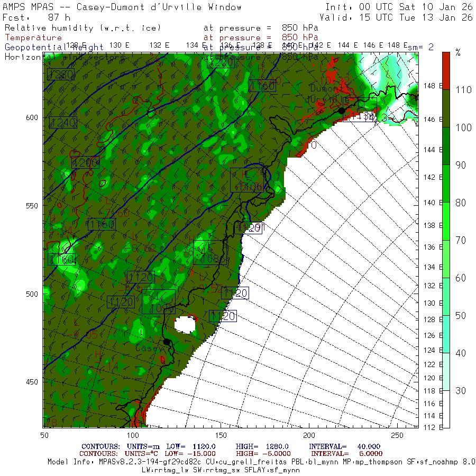Image resolution: width=476 pixels, height=476 pixels.
Task: Click the red 'INTERVAL= 5.0000' contour info
Action: (x=346, y=454)
